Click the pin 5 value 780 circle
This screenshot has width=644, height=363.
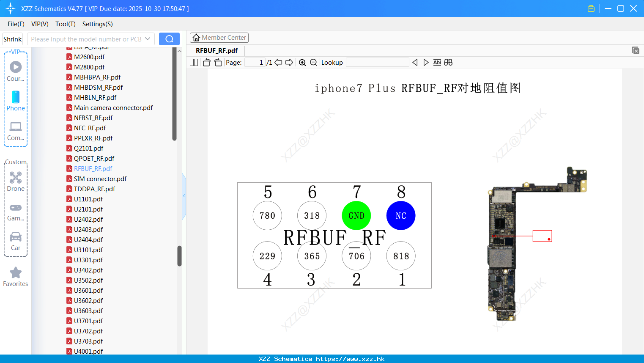(267, 215)
